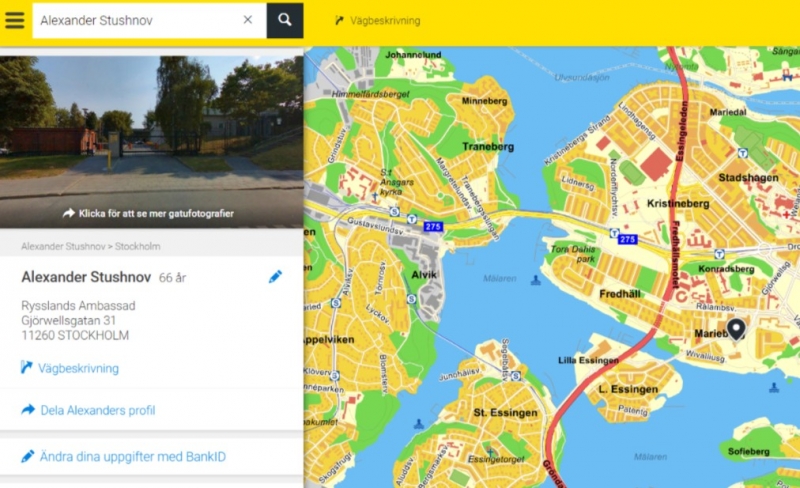The width and height of the screenshot is (800, 488).
Task: Click the S station icon near Alvik
Action: (x=411, y=299)
